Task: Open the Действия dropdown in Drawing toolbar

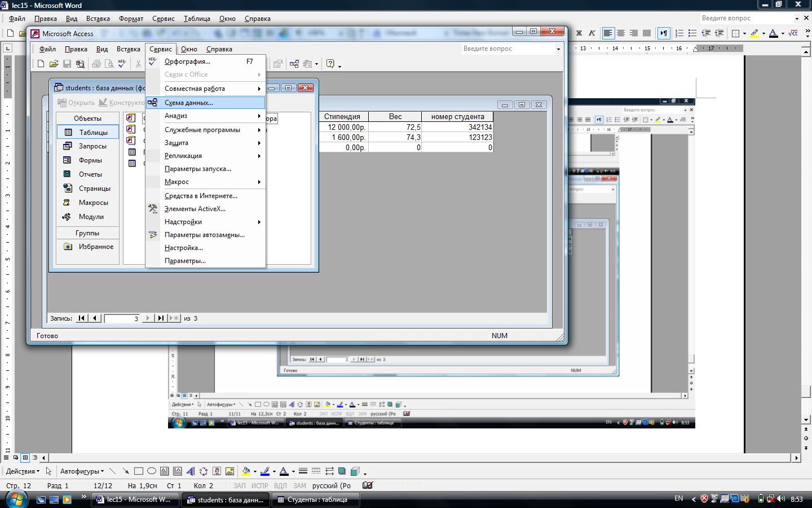Action: pos(23,471)
